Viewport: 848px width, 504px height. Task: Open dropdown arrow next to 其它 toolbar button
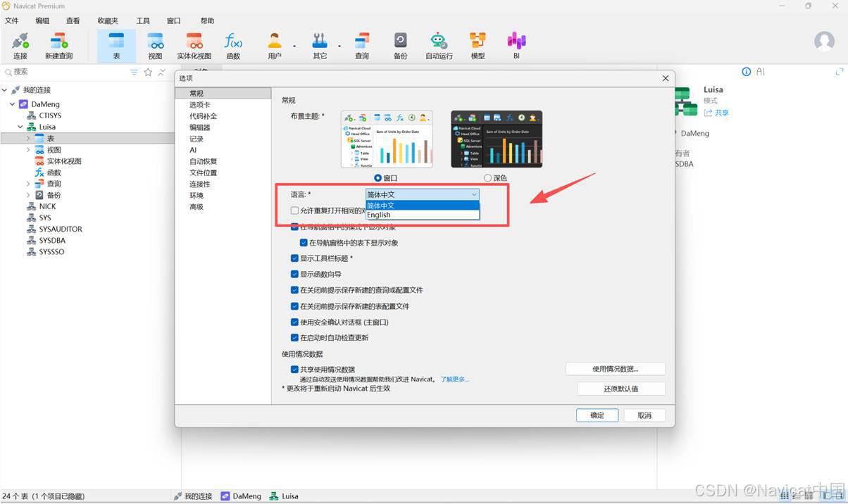click(x=339, y=47)
